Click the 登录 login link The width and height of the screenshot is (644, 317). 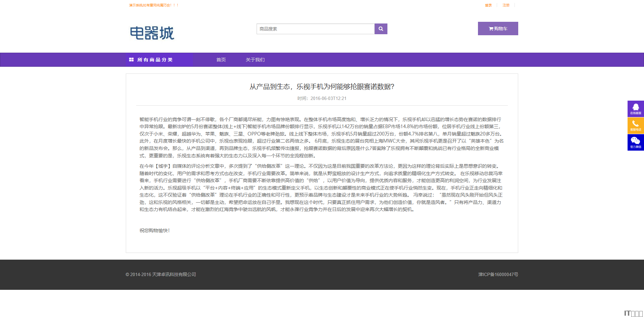point(488,5)
